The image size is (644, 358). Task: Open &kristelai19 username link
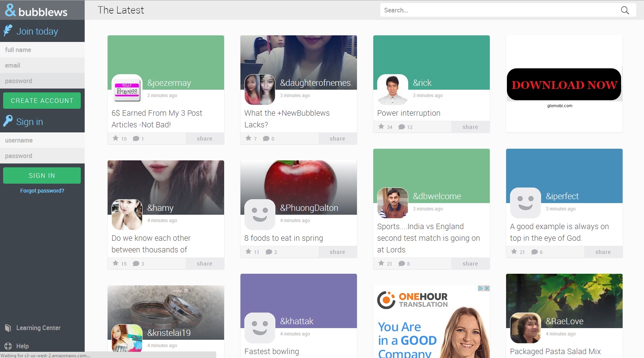(x=169, y=333)
